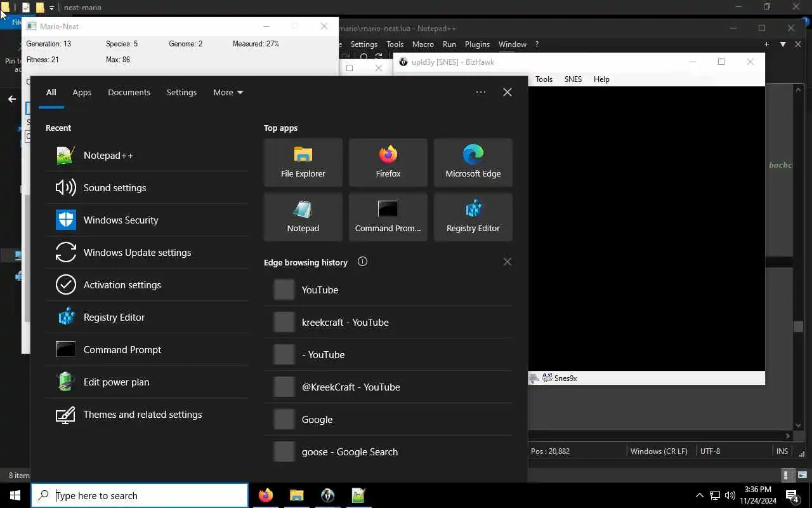Click Notepad++ add new tab plus
This screenshot has width=812, height=508.
tap(766, 44)
